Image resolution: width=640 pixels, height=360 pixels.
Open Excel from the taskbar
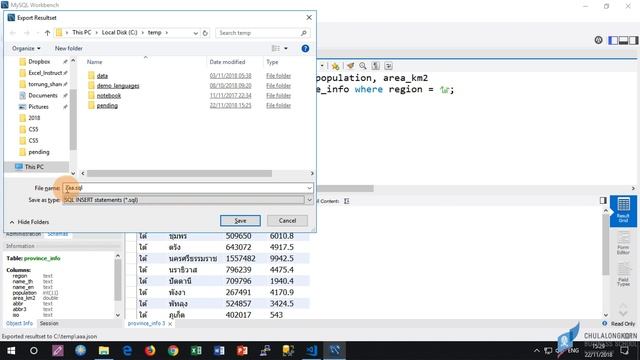196,351
